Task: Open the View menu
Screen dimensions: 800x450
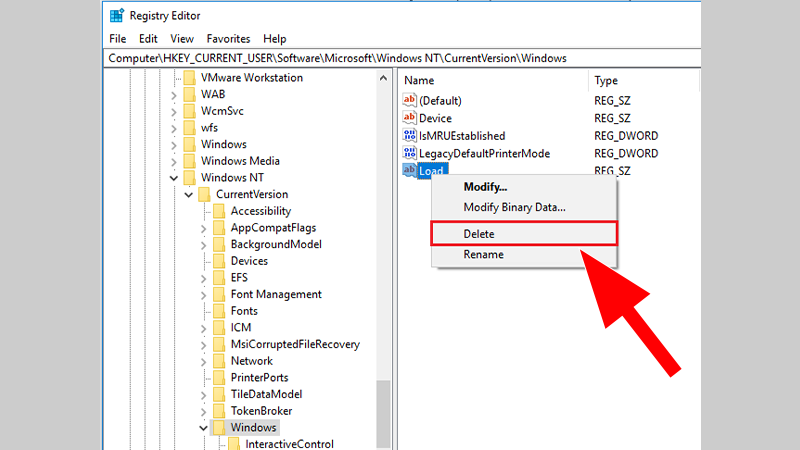Action: click(x=182, y=39)
